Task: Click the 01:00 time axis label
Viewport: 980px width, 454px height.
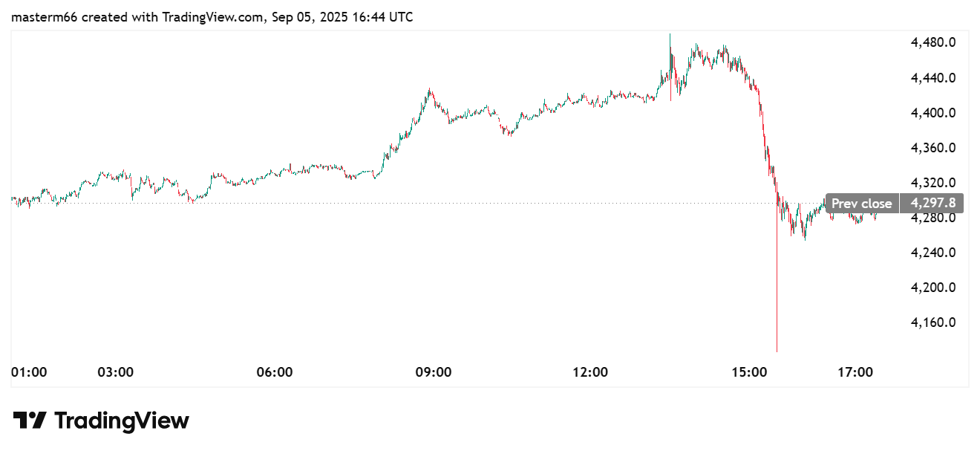Action: (x=30, y=372)
